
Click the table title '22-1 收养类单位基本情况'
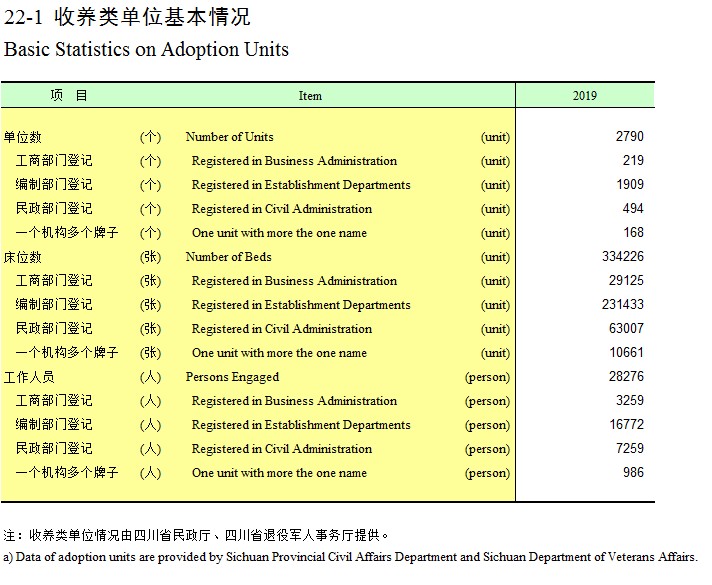(127, 17)
